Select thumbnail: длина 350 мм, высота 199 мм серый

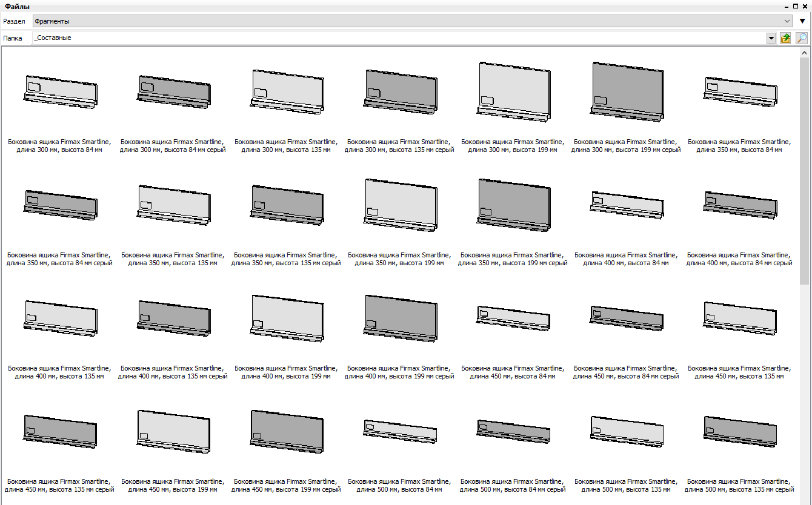click(x=514, y=205)
